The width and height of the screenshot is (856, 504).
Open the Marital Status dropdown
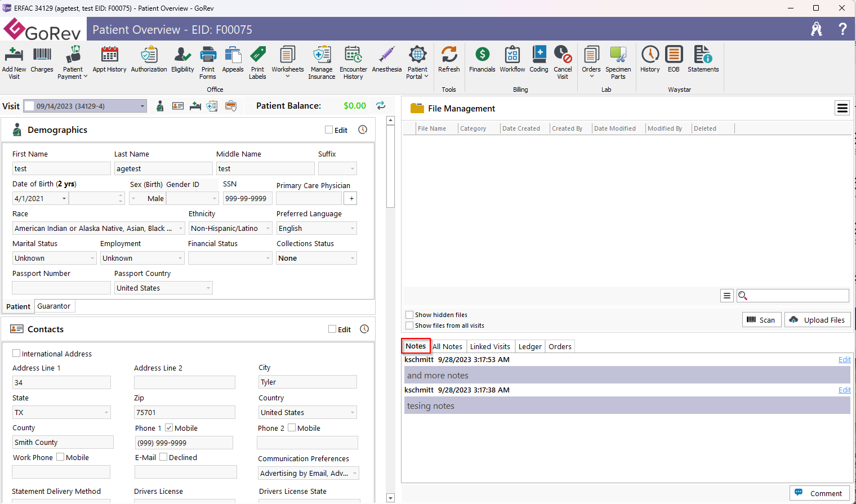[x=92, y=258]
